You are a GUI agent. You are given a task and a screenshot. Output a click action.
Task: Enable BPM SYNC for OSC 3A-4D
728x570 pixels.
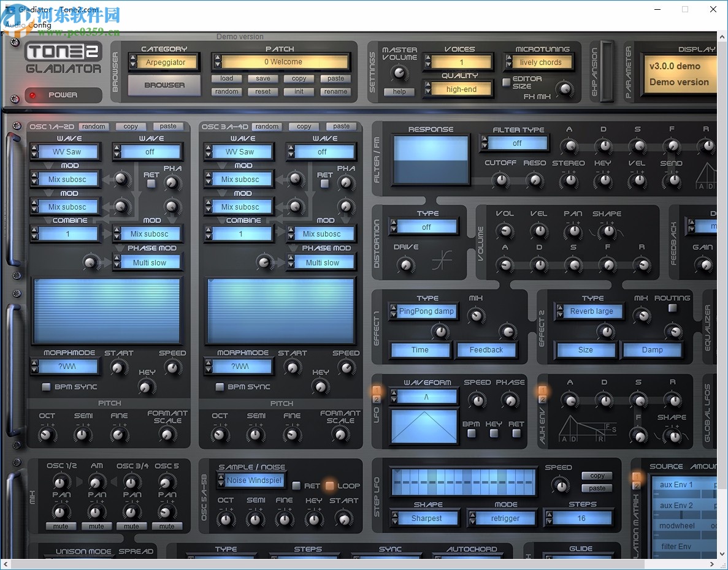[220, 387]
